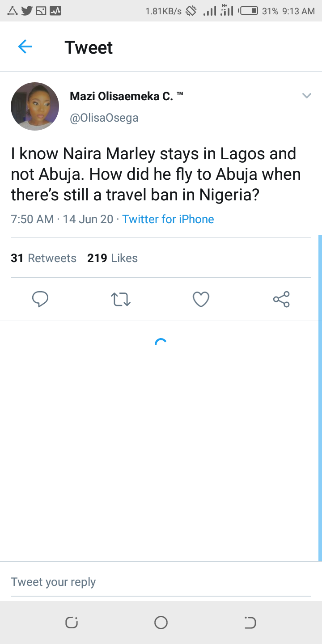Focus the Tweet your reply field
322x644 pixels.
(x=161, y=582)
